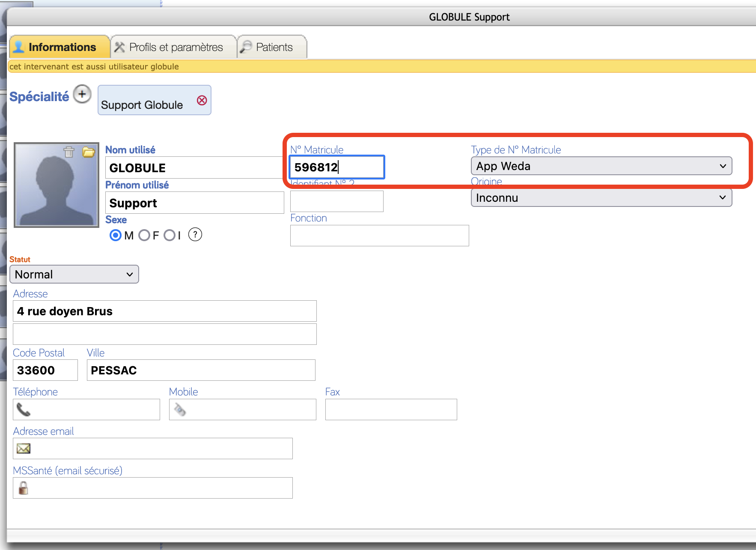Open the Sexe help question mark
Viewport: 756px width, 550px height.
tap(195, 234)
